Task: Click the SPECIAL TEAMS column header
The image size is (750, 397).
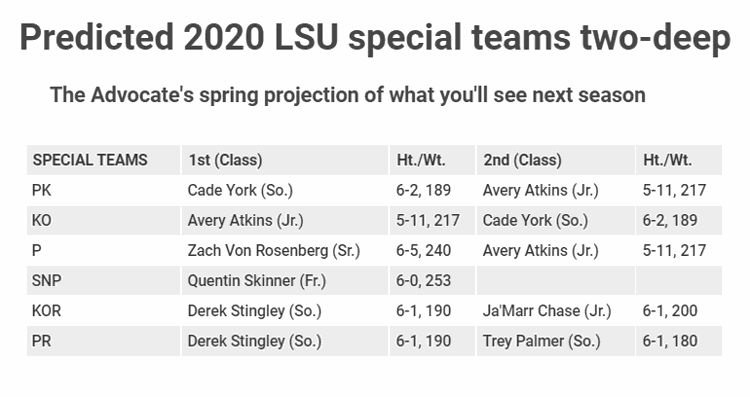Action: tap(90, 160)
